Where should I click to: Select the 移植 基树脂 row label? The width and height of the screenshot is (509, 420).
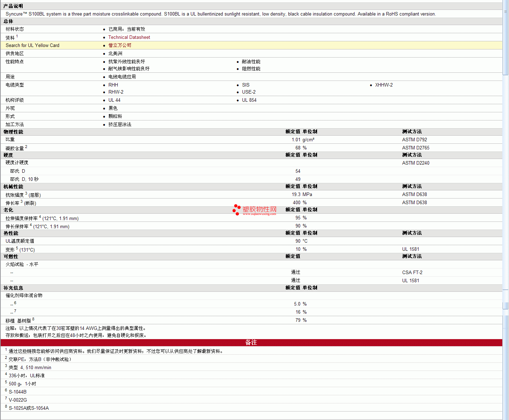point(20,320)
